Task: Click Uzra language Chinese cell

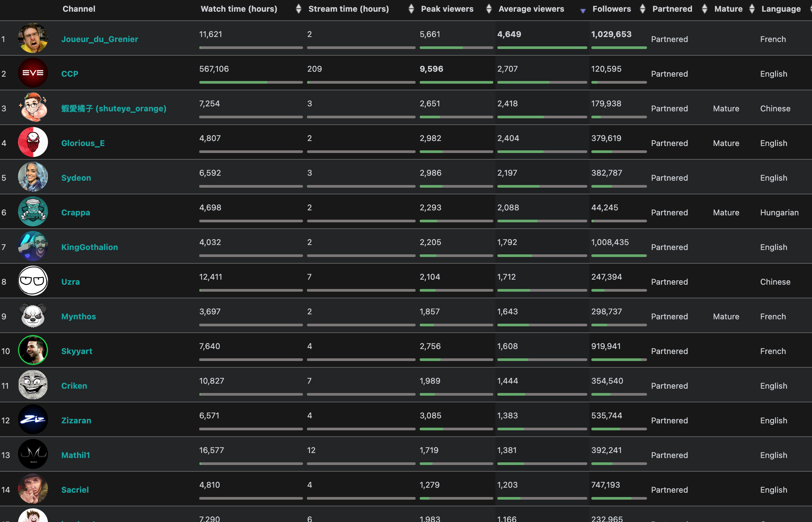Action: 775,282
